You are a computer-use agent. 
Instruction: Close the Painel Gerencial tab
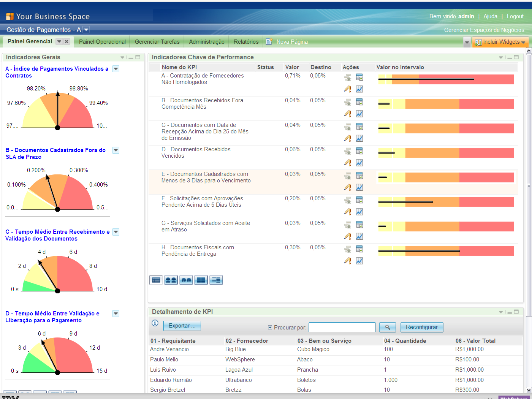pos(66,41)
